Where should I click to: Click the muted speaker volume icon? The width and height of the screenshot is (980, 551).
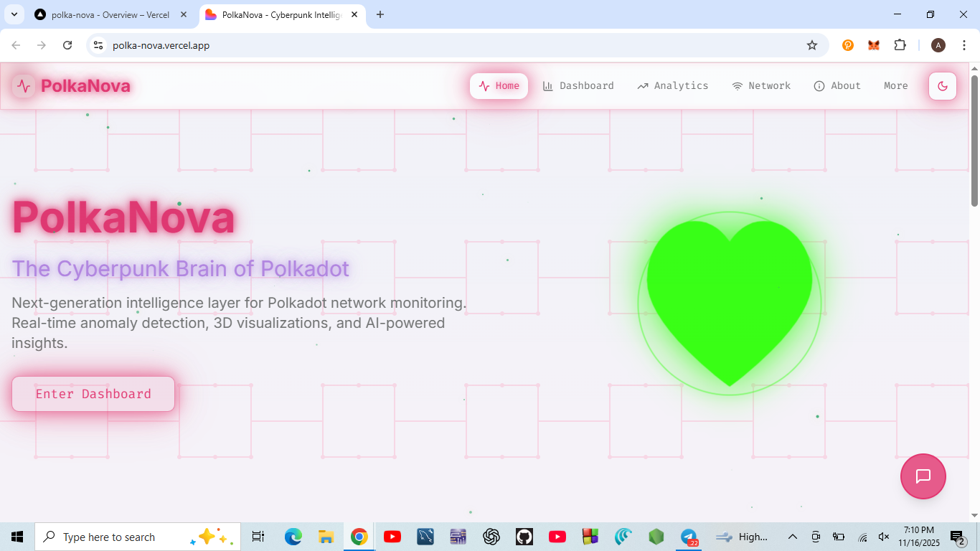point(884,537)
